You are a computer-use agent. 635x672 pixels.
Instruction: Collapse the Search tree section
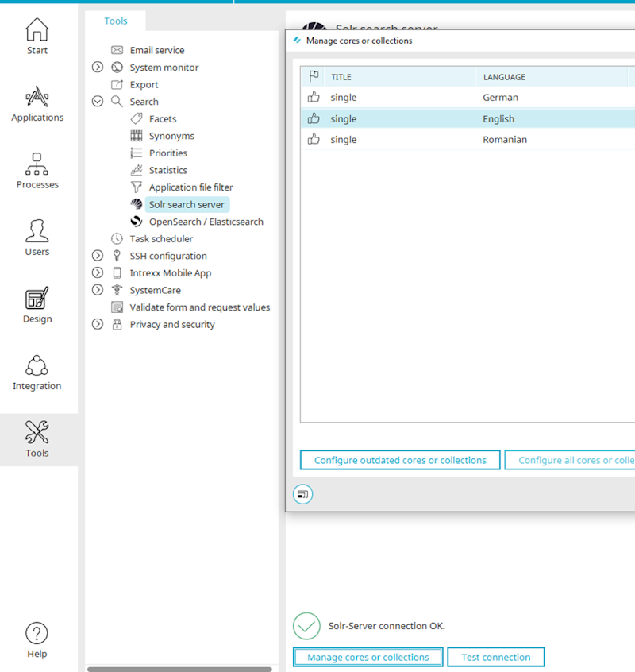(x=97, y=101)
